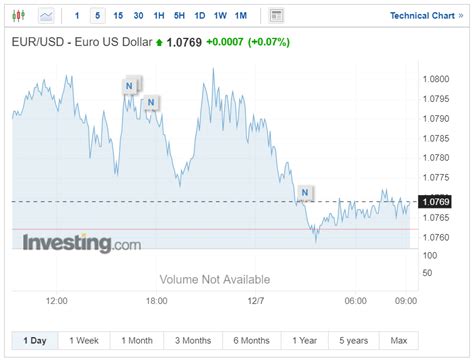The image size is (474, 361).
Task: Click the Investing.com logo watermark
Action: pyautogui.click(x=82, y=243)
